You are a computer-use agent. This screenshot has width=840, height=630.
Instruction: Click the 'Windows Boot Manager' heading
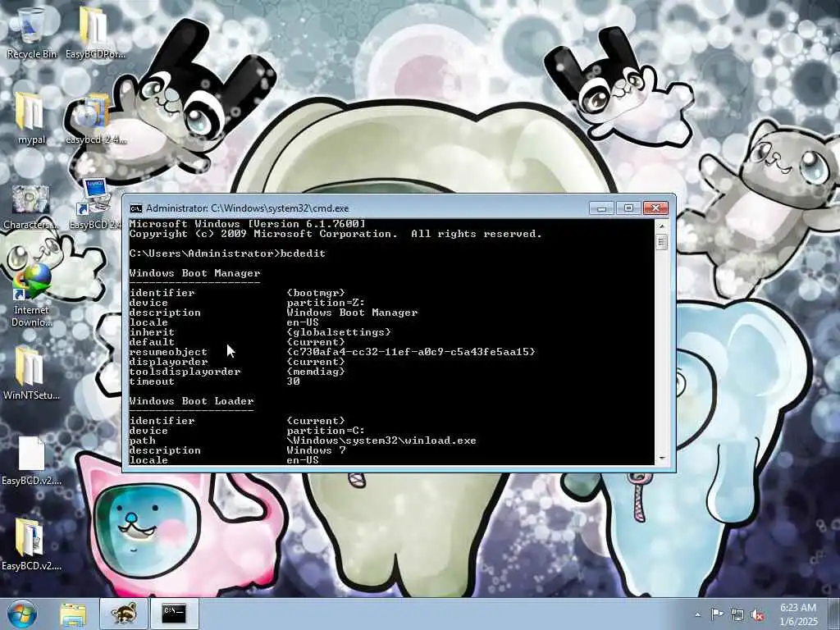point(194,273)
